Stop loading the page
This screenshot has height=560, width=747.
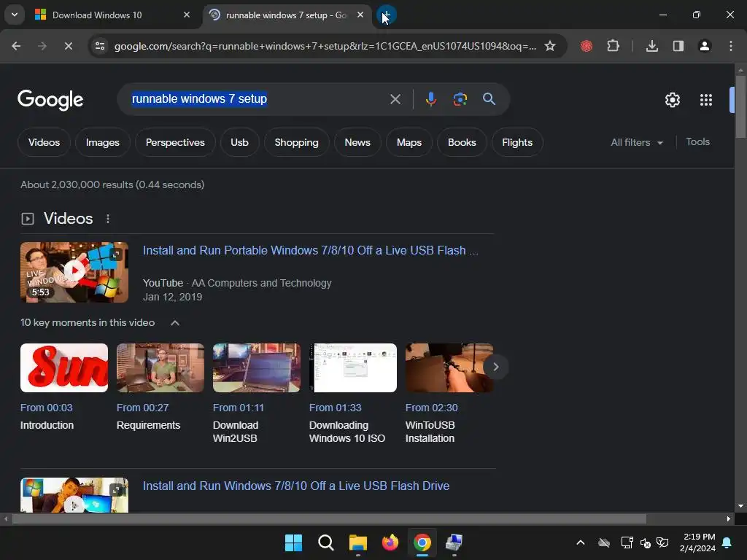point(68,46)
